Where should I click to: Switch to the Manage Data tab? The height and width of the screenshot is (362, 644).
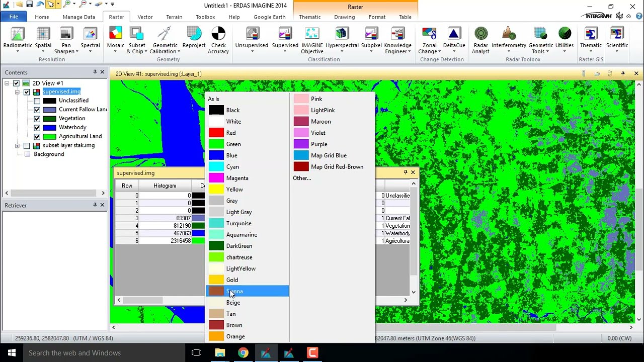78,17
